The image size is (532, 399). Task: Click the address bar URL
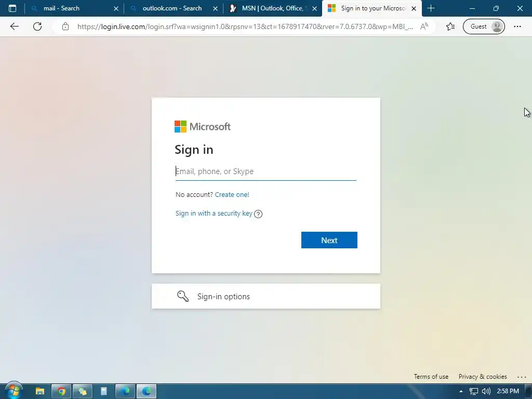pos(245,26)
